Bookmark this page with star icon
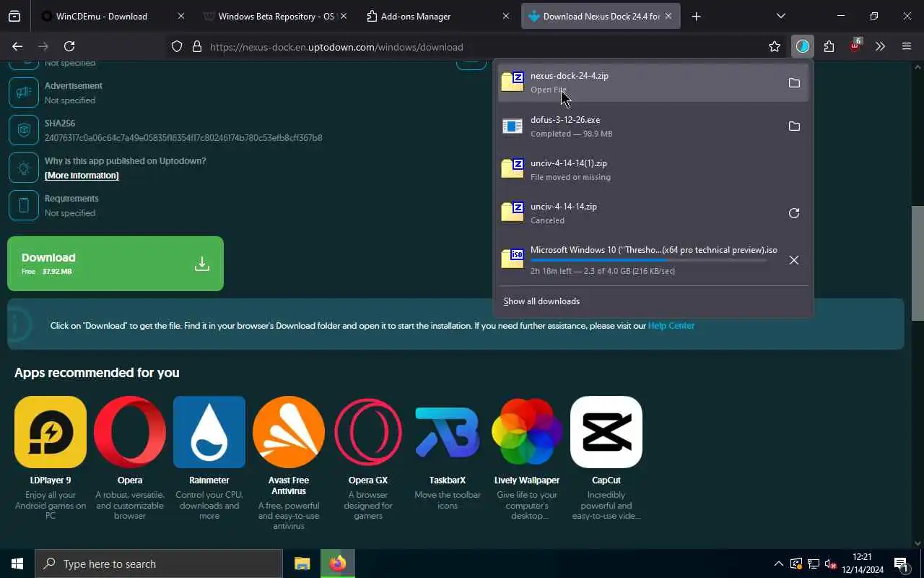 [x=775, y=46]
